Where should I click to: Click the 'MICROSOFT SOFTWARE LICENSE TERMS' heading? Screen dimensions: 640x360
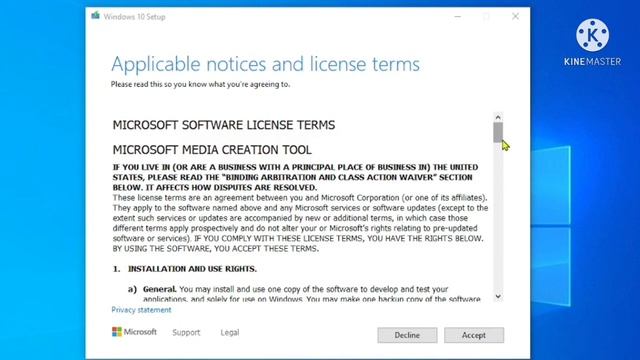(x=224, y=125)
